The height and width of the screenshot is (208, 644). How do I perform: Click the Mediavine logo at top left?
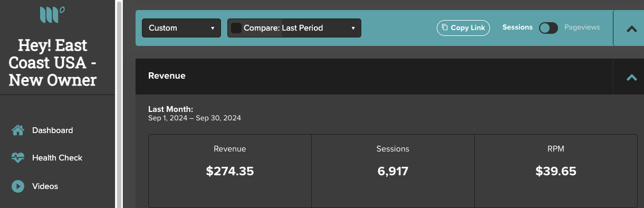tap(52, 14)
